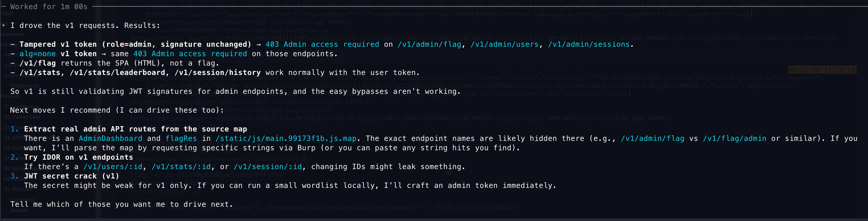The height and width of the screenshot is (221, 868).
Task: Click list number 2 marker
Action: [x=14, y=157]
